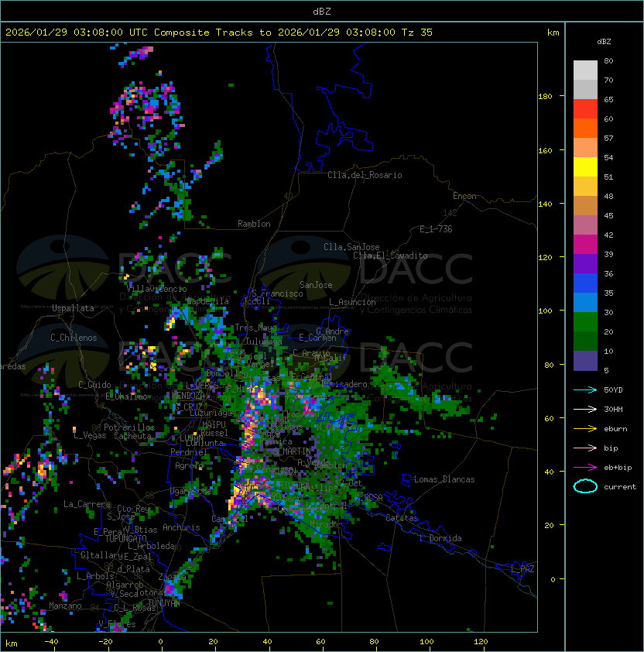Click the Composite Tracks timestamp header text
644x652 pixels.
coord(219,33)
